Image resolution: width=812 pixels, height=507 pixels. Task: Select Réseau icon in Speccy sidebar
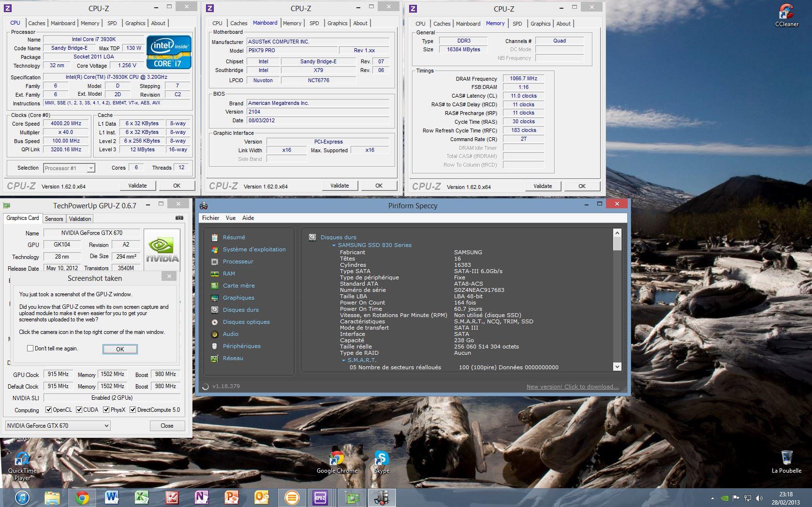215,358
